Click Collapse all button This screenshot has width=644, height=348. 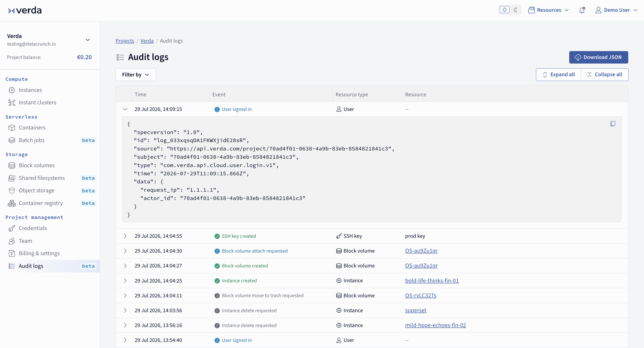point(604,74)
